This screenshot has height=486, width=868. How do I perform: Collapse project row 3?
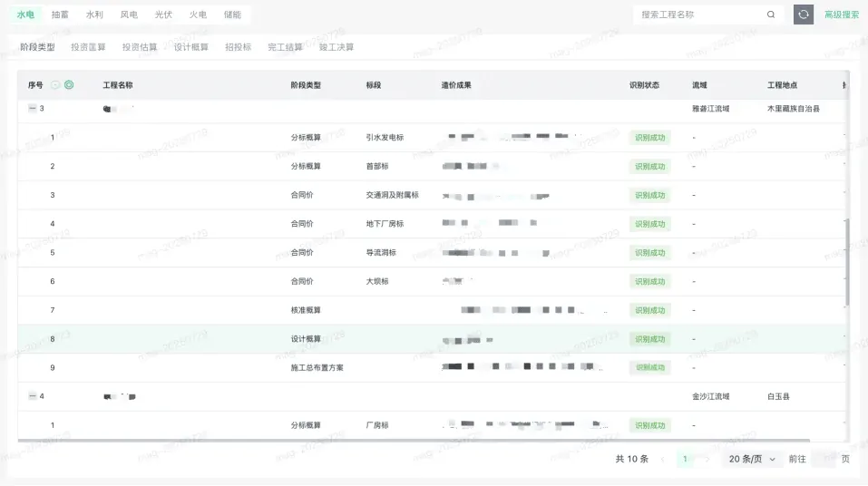(33, 108)
